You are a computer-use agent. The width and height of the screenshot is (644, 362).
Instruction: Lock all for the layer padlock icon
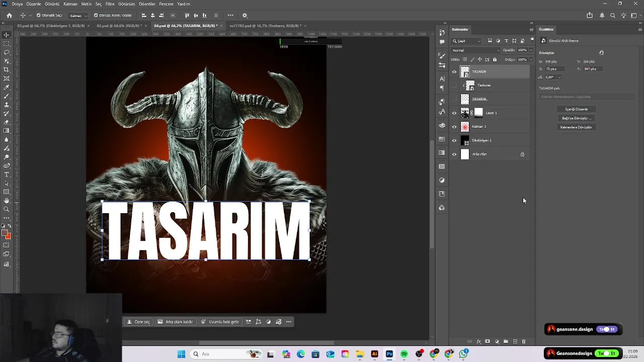(495, 59)
